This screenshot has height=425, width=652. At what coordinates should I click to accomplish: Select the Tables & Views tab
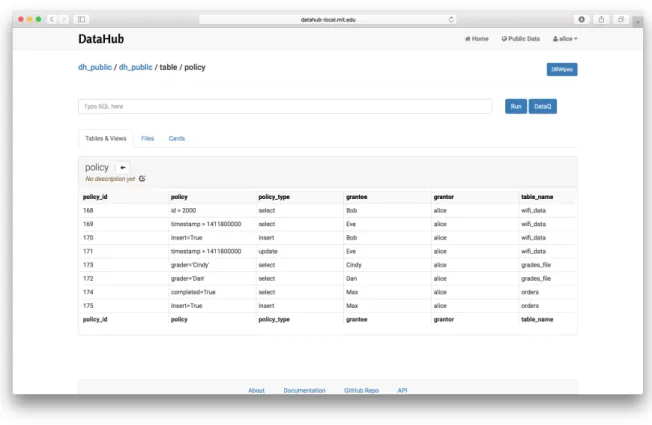[106, 138]
